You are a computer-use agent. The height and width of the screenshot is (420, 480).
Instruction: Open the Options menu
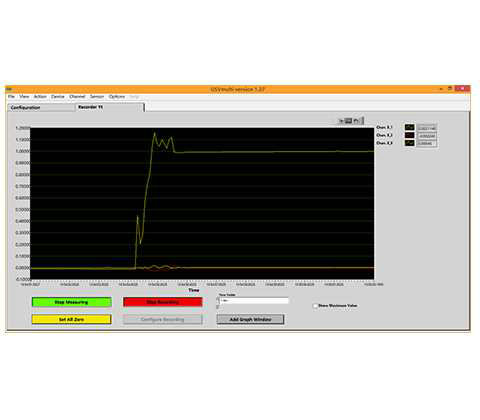coord(117,96)
